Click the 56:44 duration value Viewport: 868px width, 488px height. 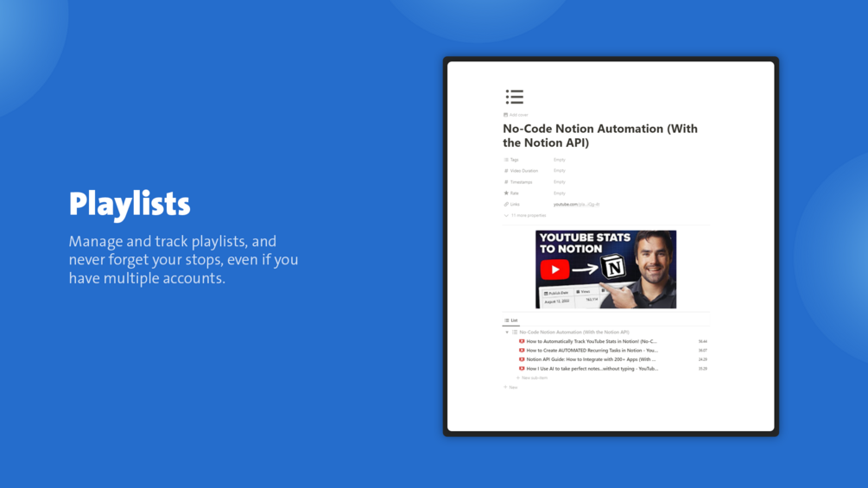(702, 341)
